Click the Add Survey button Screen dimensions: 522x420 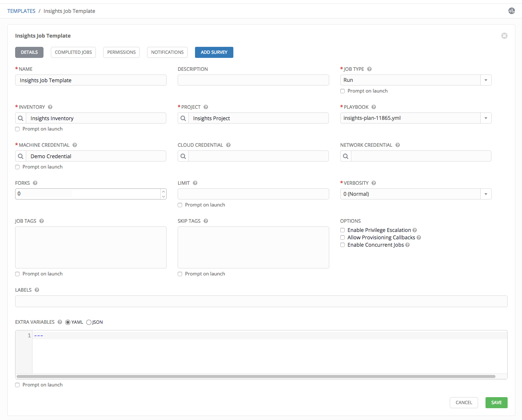click(214, 52)
